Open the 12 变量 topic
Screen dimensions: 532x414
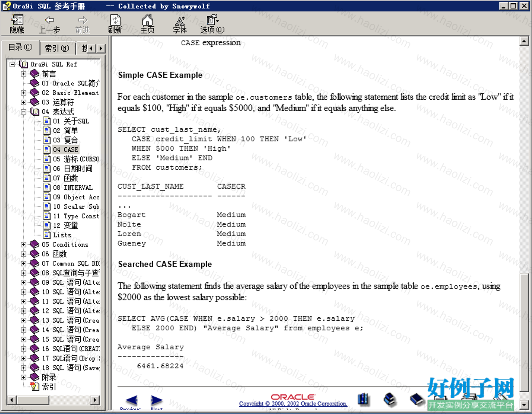click(66, 226)
